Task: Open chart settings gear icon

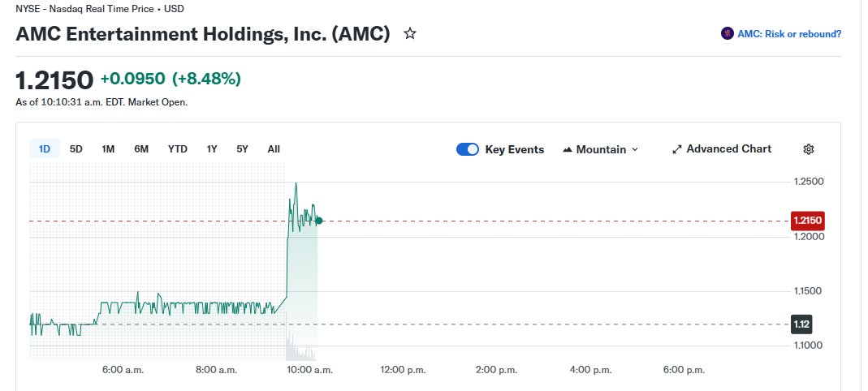Action: click(808, 149)
